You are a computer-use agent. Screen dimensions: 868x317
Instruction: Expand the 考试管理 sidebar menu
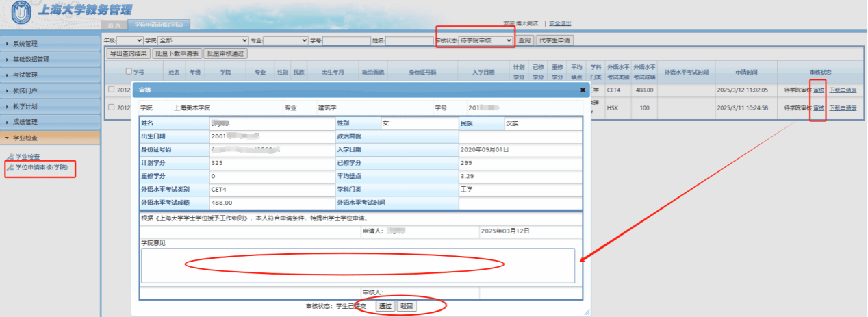(51, 75)
